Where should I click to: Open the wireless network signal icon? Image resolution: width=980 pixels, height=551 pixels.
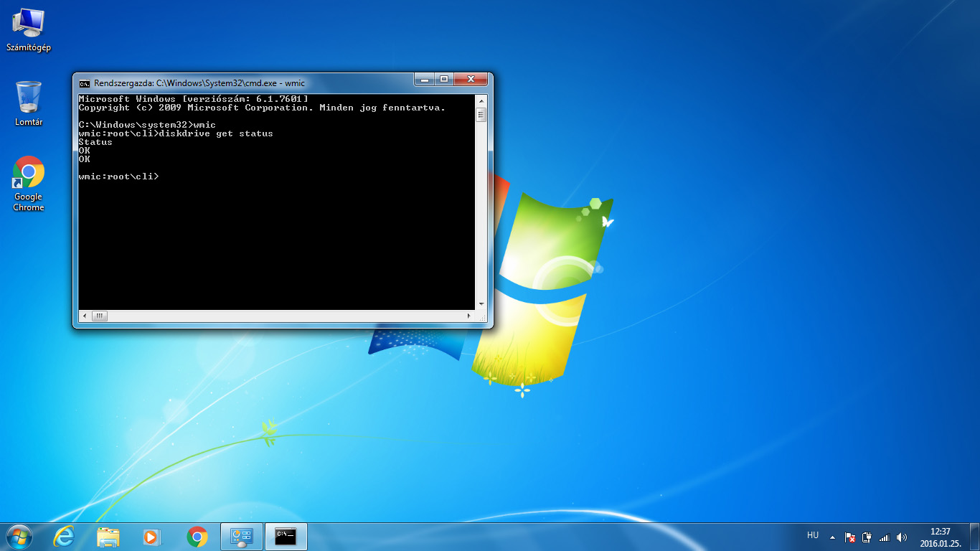(885, 537)
